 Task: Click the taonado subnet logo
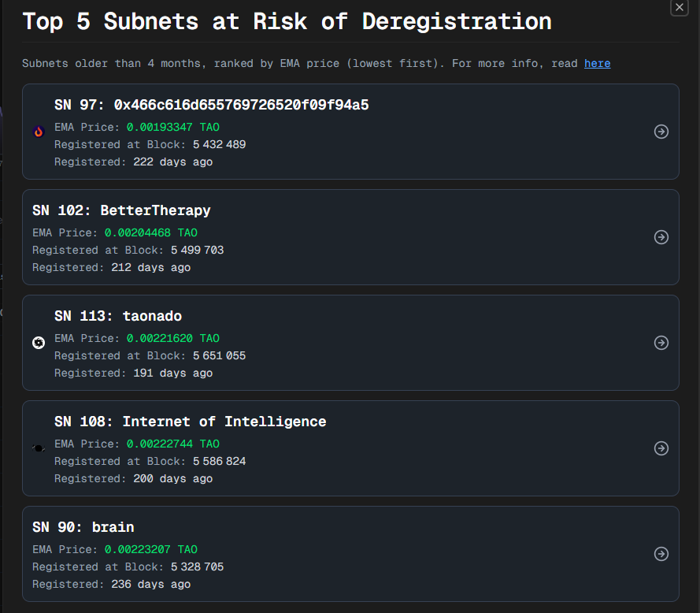pos(39,343)
